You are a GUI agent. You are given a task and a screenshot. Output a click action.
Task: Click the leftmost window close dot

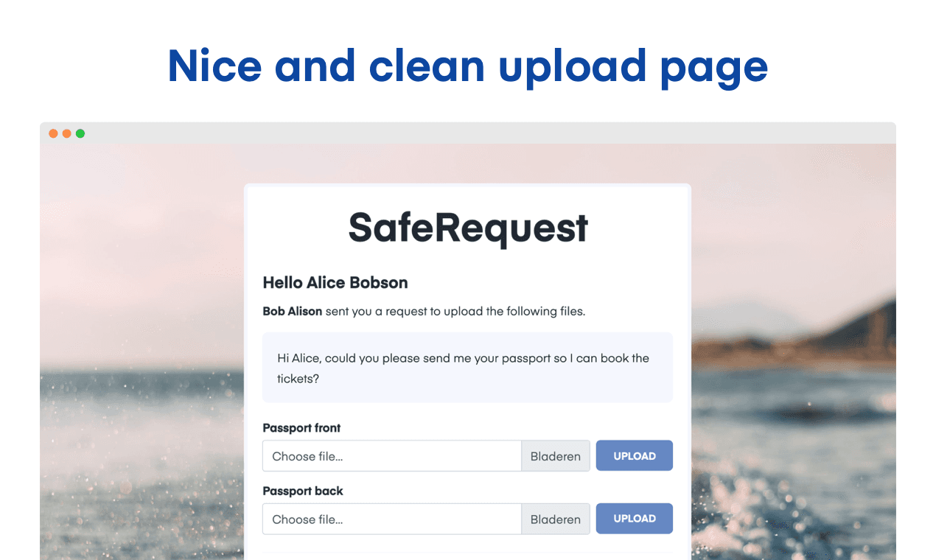pyautogui.click(x=53, y=133)
